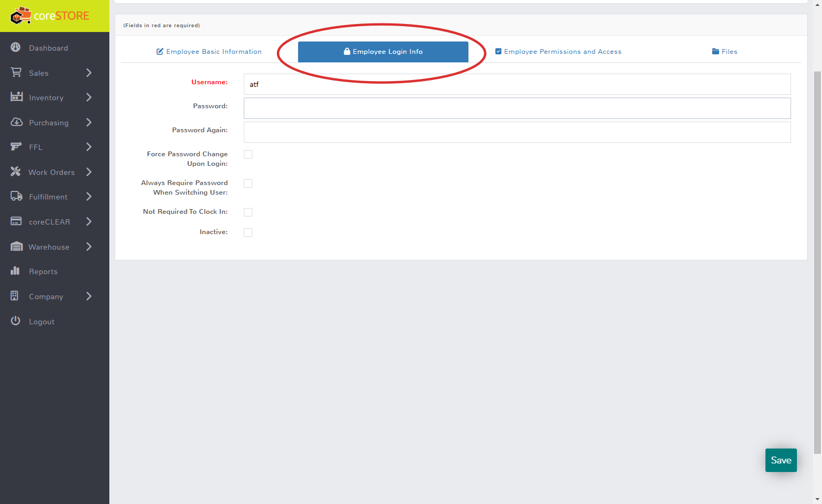Click the checkmark icon beside Employee Permissions

[x=498, y=52]
